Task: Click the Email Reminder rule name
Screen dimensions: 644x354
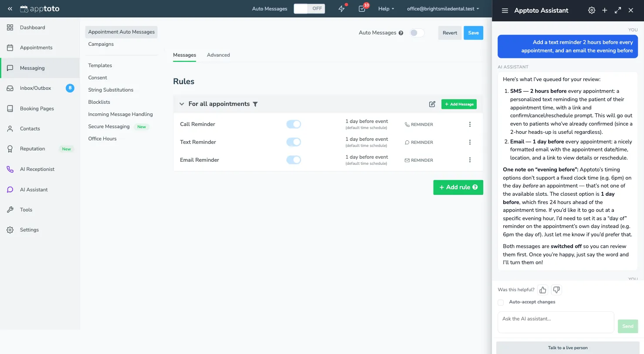Action: [200, 160]
